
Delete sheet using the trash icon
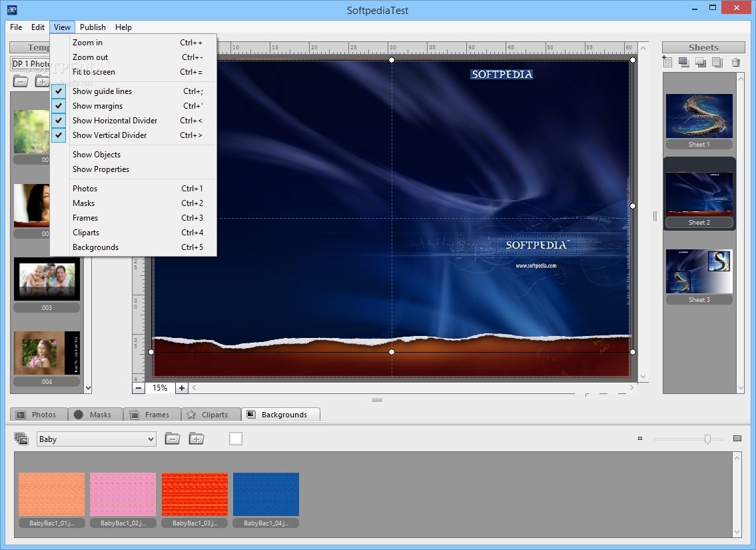tap(736, 62)
